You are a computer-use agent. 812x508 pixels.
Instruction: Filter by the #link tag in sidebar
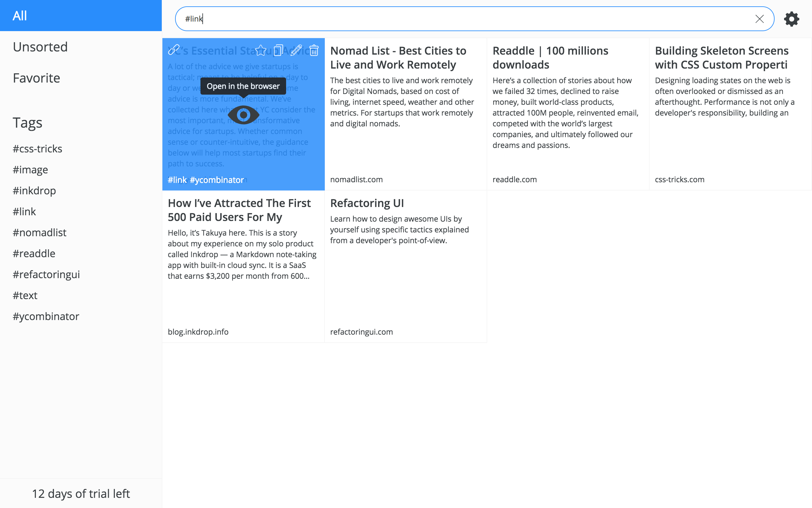pos(24,211)
